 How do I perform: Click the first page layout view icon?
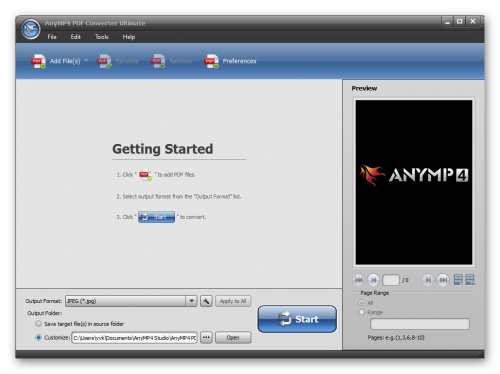click(x=458, y=280)
